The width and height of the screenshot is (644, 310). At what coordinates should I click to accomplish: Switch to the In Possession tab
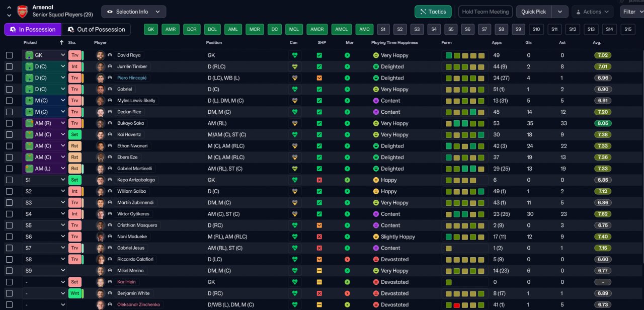tap(33, 29)
